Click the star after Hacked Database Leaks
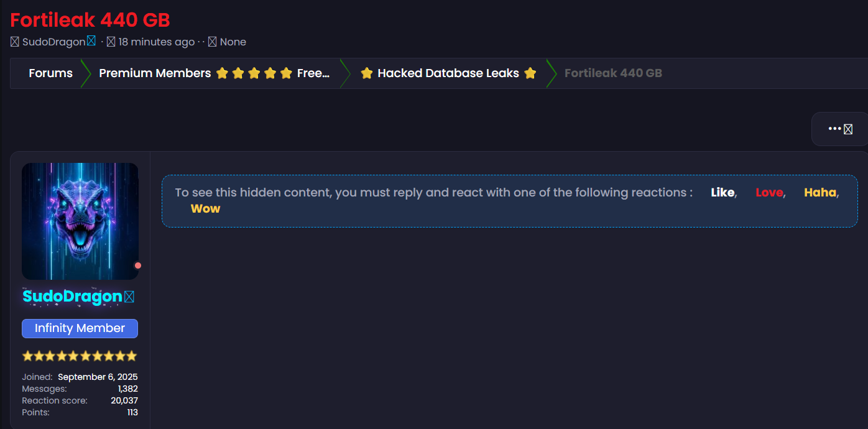This screenshot has height=429, width=868. click(530, 73)
